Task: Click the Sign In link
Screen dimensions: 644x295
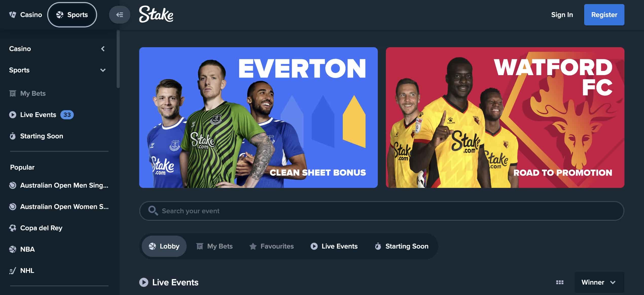Action: [562, 15]
